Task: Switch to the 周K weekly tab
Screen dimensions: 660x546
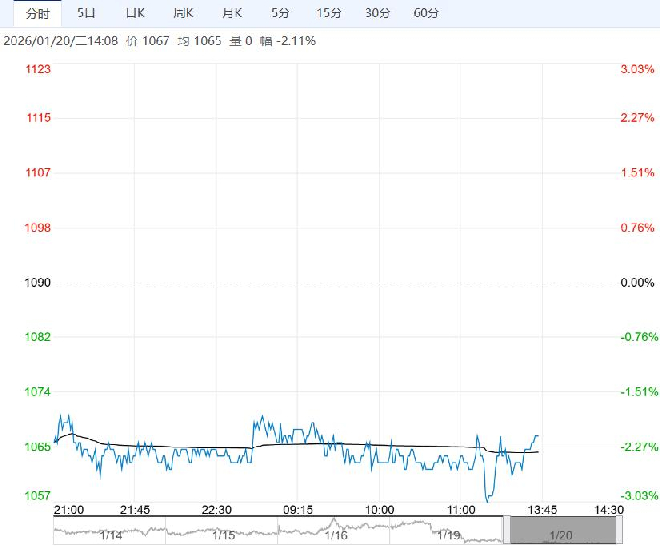Action: (182, 13)
